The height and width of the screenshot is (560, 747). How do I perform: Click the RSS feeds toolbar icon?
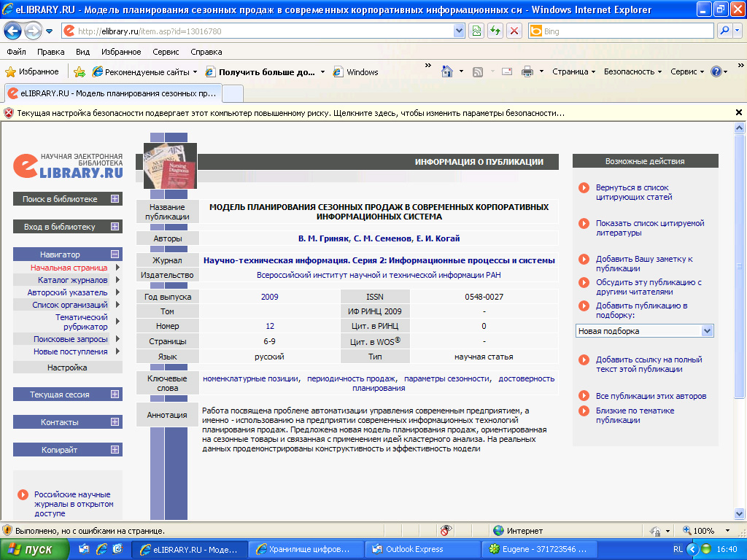pos(479,71)
